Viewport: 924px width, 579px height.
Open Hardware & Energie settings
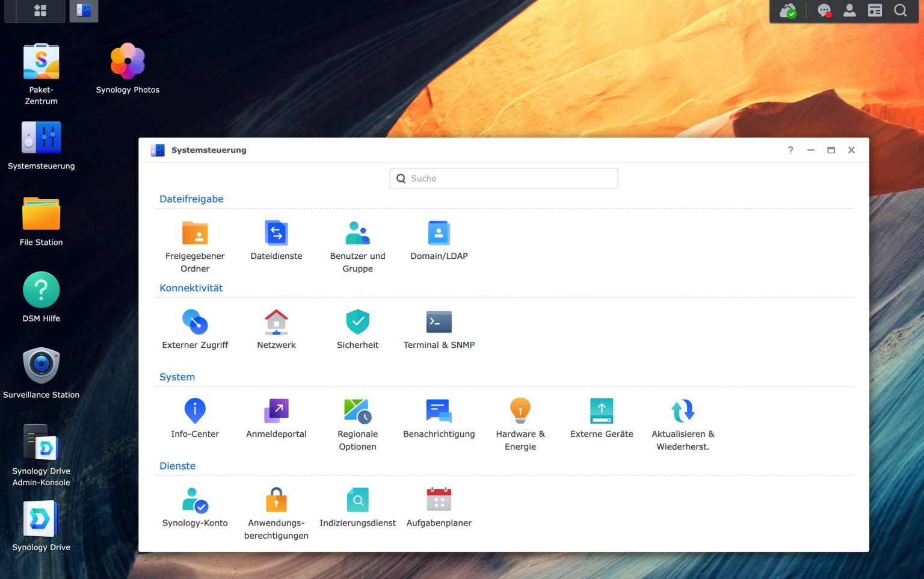pyautogui.click(x=520, y=425)
